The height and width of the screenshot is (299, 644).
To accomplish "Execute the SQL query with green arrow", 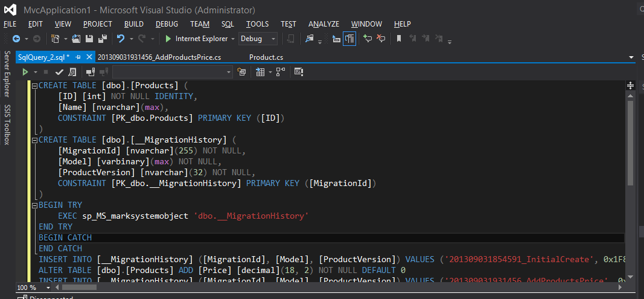I will 25,72.
